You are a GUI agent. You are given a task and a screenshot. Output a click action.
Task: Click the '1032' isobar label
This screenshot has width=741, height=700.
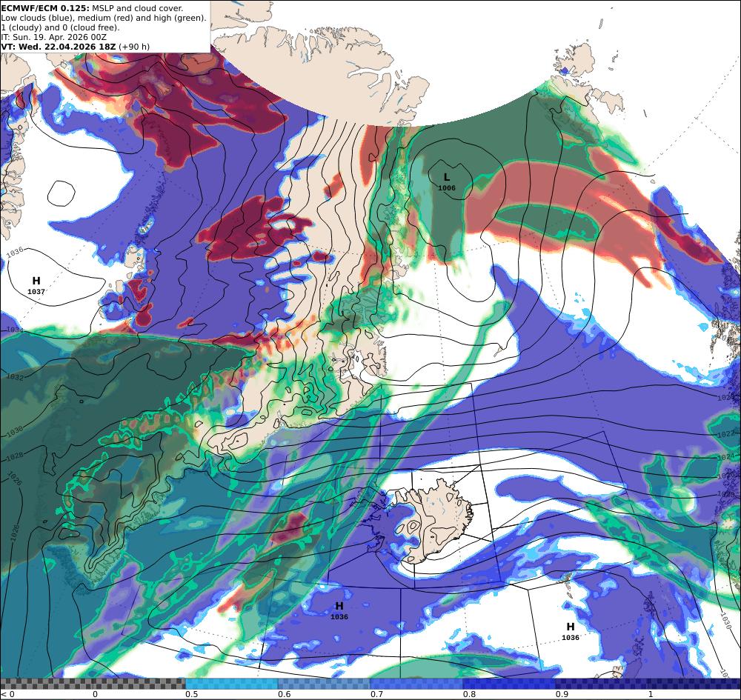pos(15,377)
